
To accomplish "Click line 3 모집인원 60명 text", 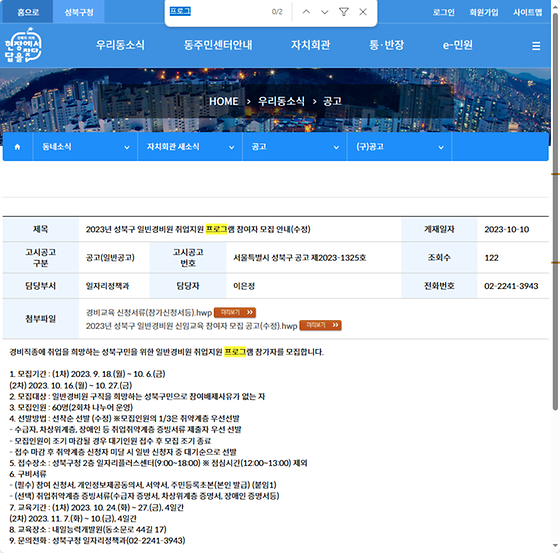I will (x=71, y=408).
